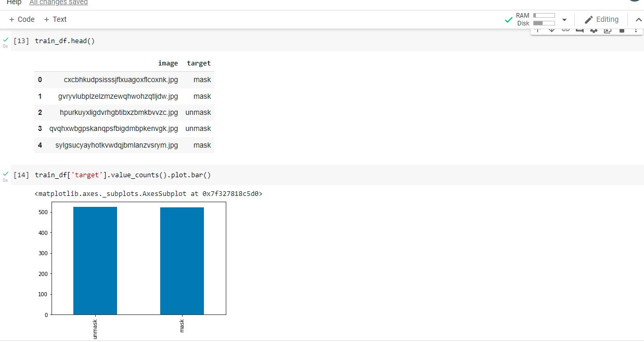The width and height of the screenshot is (644, 342).
Task: Delete the cell with trash icon
Action: [x=622, y=30]
